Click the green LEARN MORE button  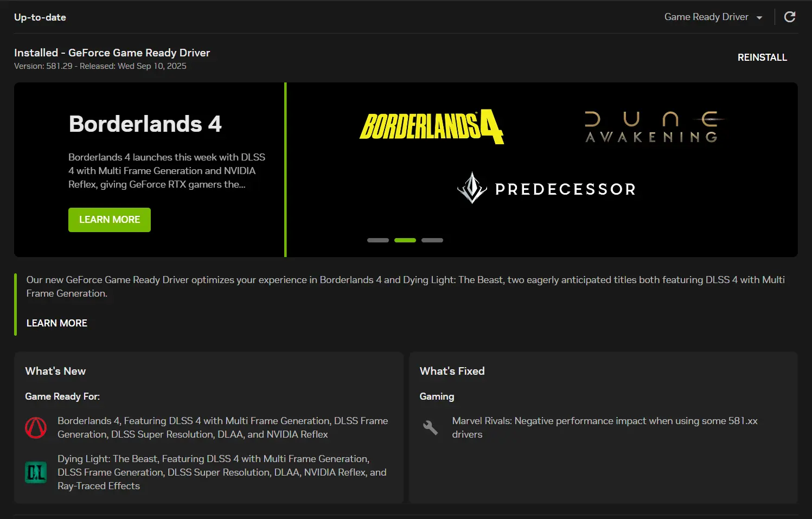coord(110,220)
